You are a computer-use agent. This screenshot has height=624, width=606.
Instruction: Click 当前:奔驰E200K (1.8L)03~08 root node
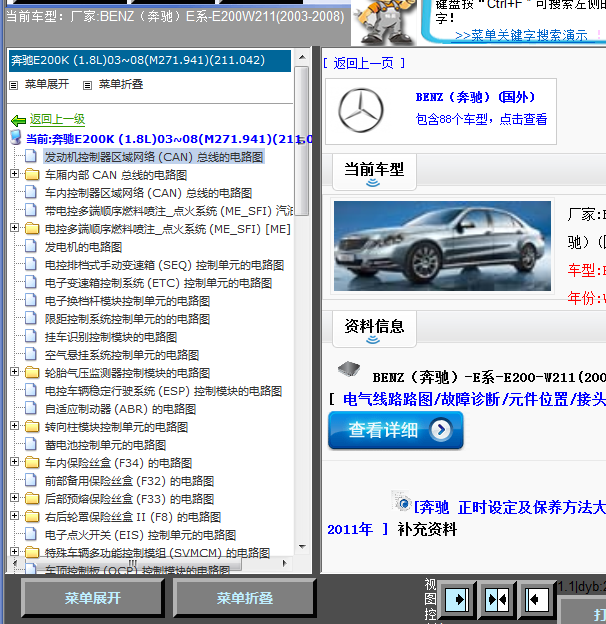pos(169,138)
